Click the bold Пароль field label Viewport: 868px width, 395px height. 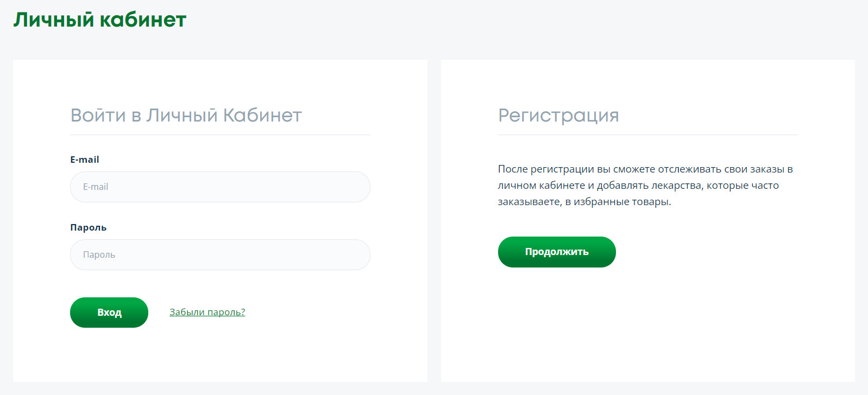tap(88, 227)
